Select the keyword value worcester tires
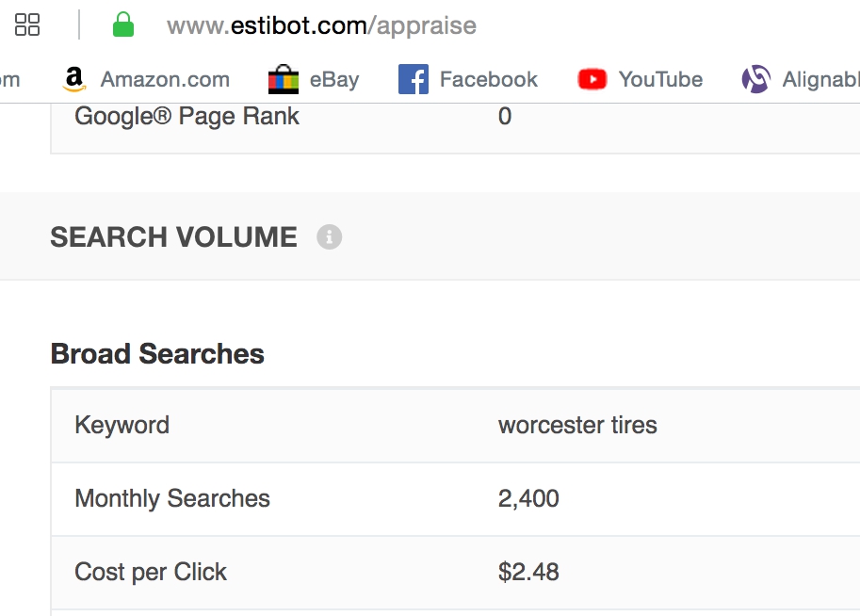The width and height of the screenshot is (860, 616). (577, 425)
